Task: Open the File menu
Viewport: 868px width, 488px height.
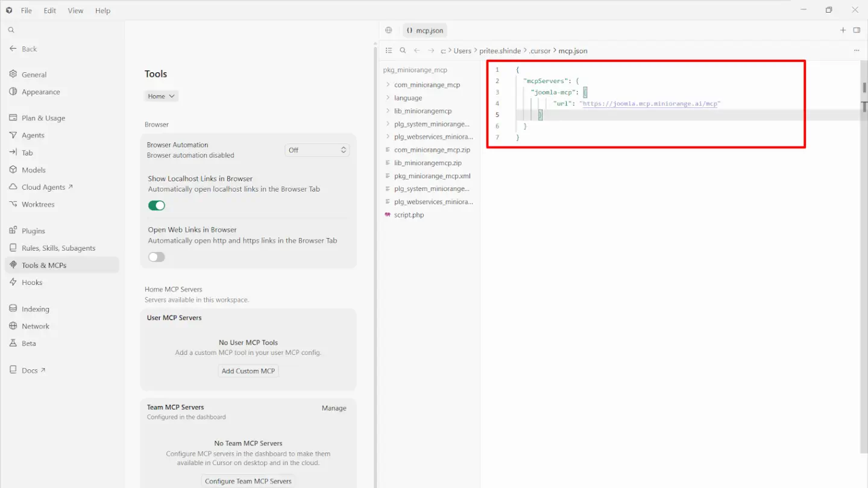Action: pos(27,10)
